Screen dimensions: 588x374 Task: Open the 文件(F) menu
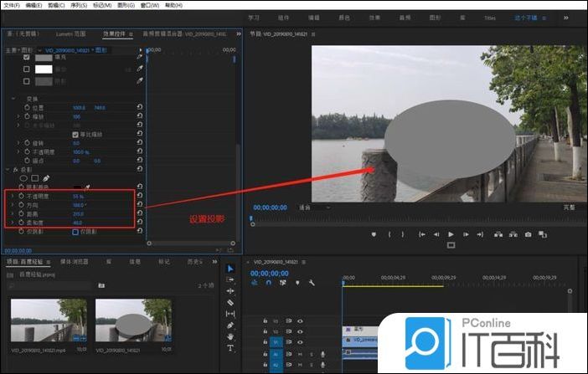[x=11, y=4]
